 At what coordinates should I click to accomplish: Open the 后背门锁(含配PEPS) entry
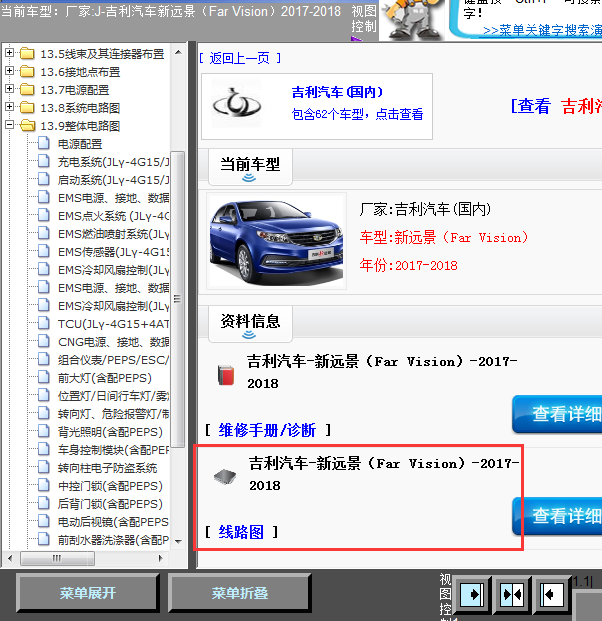click(x=110, y=504)
